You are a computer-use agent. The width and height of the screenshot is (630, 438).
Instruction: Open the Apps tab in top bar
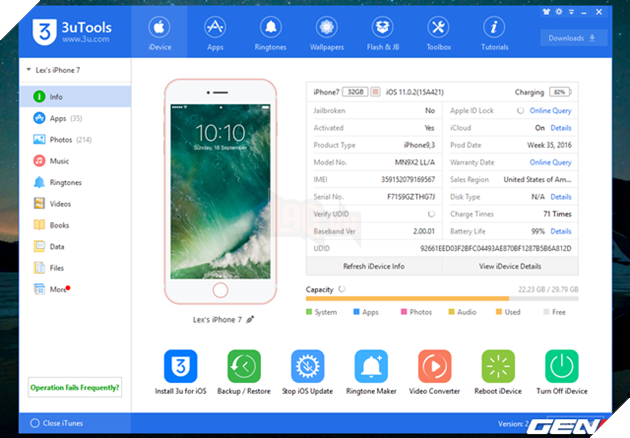click(x=215, y=34)
